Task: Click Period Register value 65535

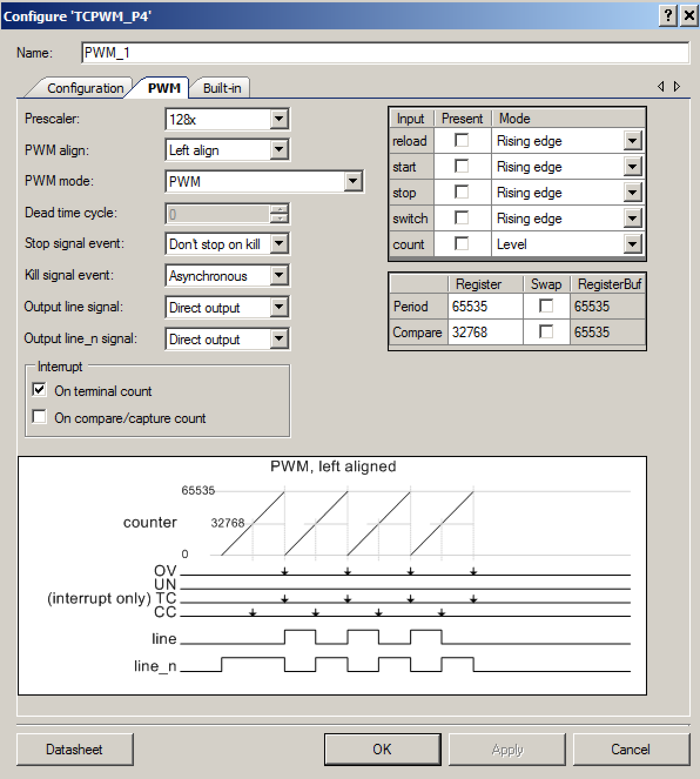Action: (485, 306)
